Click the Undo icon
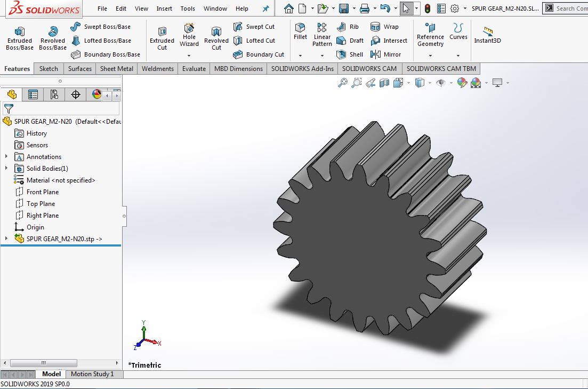The height and width of the screenshot is (389, 588). click(x=385, y=8)
